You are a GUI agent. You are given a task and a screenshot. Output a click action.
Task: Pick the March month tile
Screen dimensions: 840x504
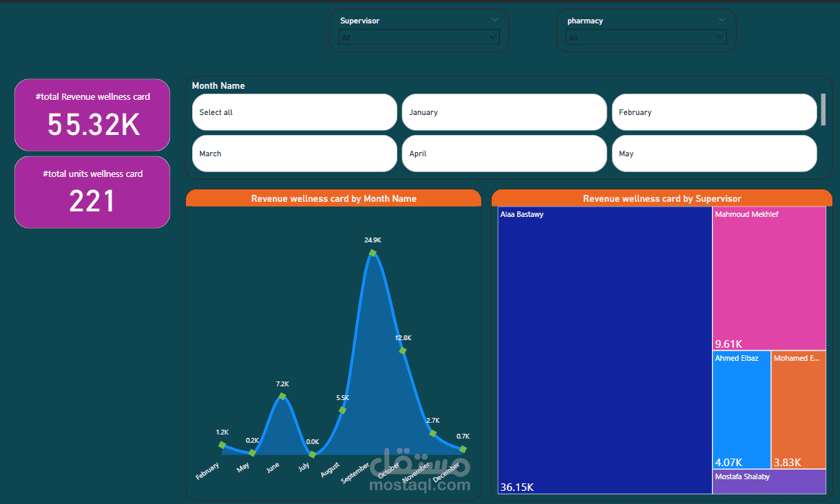pos(295,154)
